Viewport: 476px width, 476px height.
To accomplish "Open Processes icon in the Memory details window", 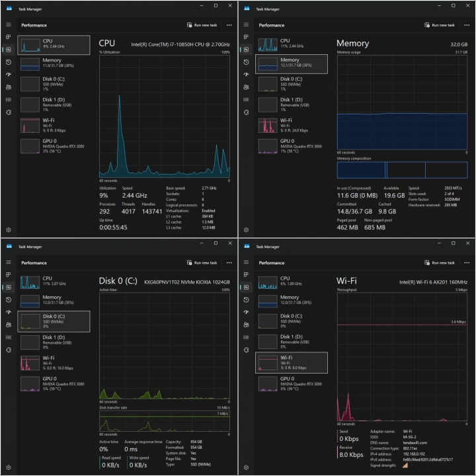I will 247,37.
